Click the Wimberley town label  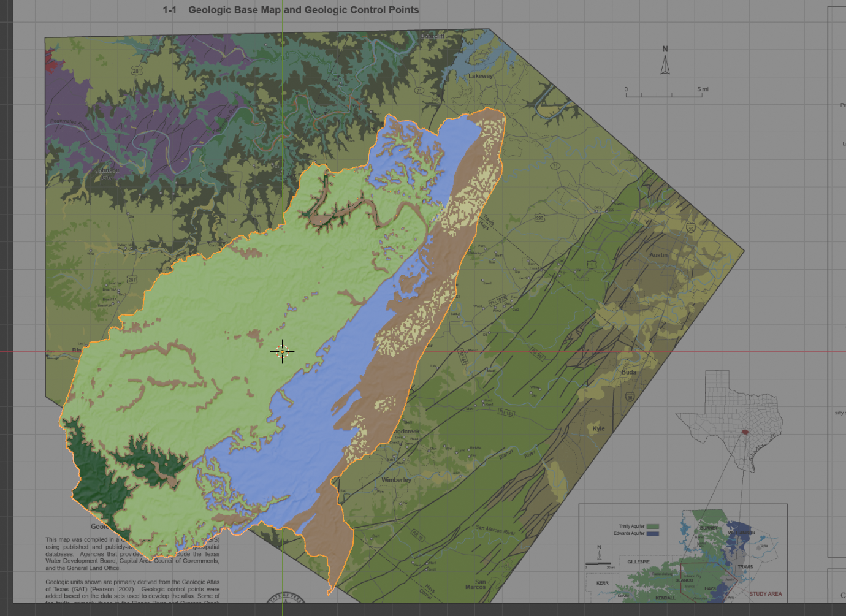point(396,480)
